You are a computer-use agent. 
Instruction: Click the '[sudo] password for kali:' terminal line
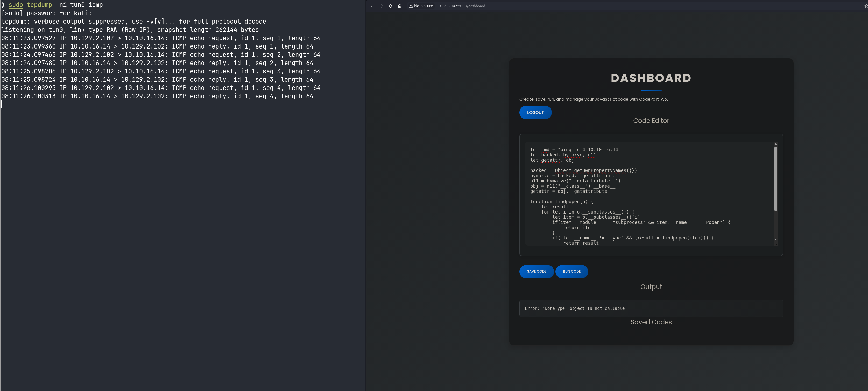pyautogui.click(x=46, y=13)
